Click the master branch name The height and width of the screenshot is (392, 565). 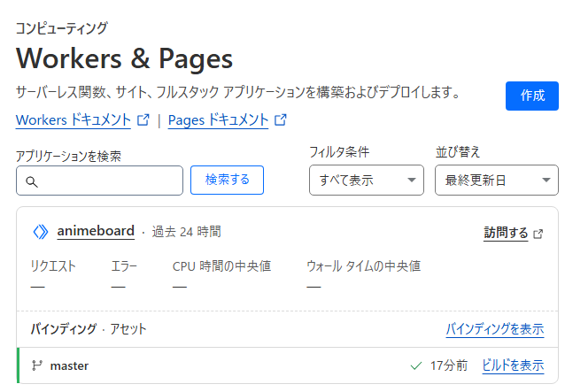(69, 365)
